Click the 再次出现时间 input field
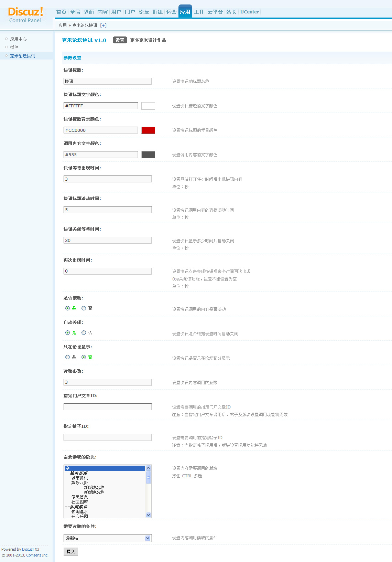The width and height of the screenshot is (392, 562). point(108,271)
